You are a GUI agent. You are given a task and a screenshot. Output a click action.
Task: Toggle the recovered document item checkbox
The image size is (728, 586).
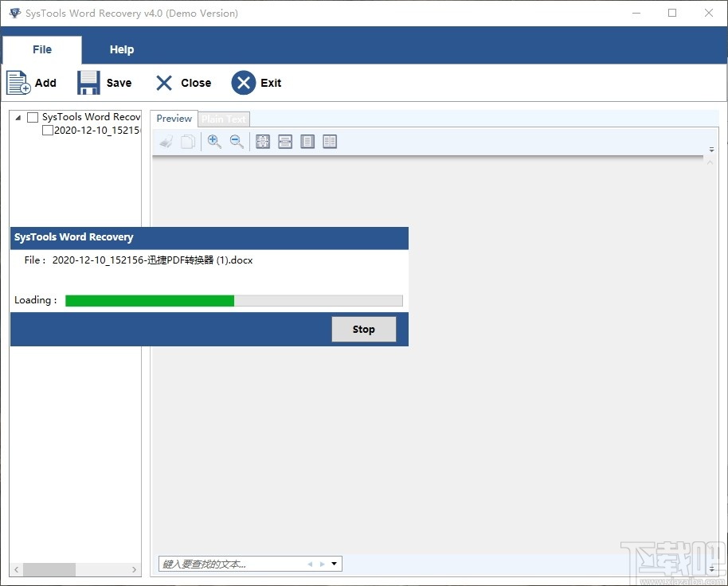(x=46, y=130)
